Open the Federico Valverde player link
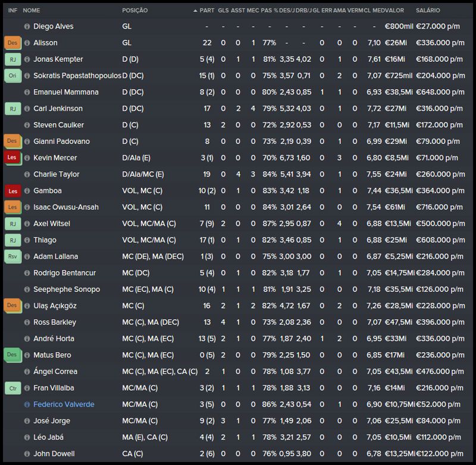The width and height of the screenshot is (476, 465). (64, 404)
